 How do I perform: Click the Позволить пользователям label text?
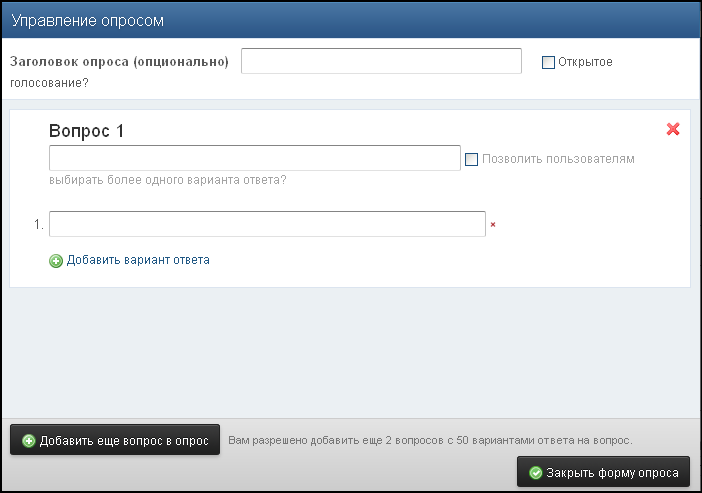pos(558,159)
